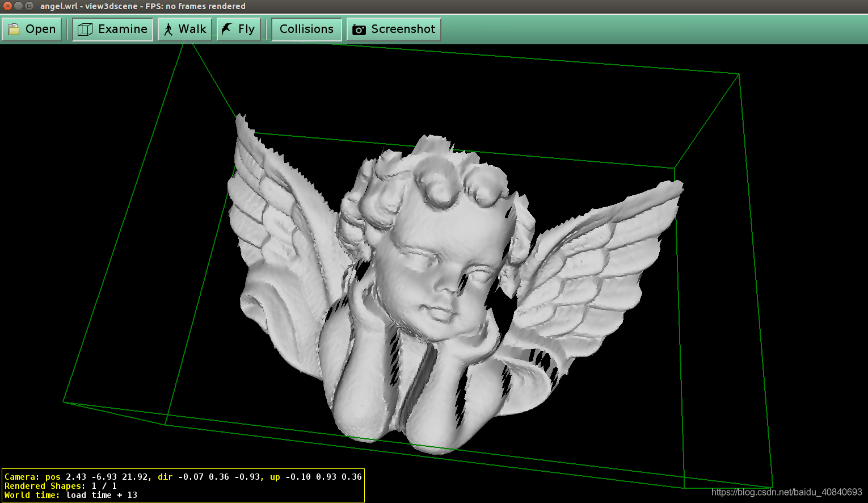Select the cube icon for Examine mode
This screenshot has height=503, width=868.
coord(85,29)
